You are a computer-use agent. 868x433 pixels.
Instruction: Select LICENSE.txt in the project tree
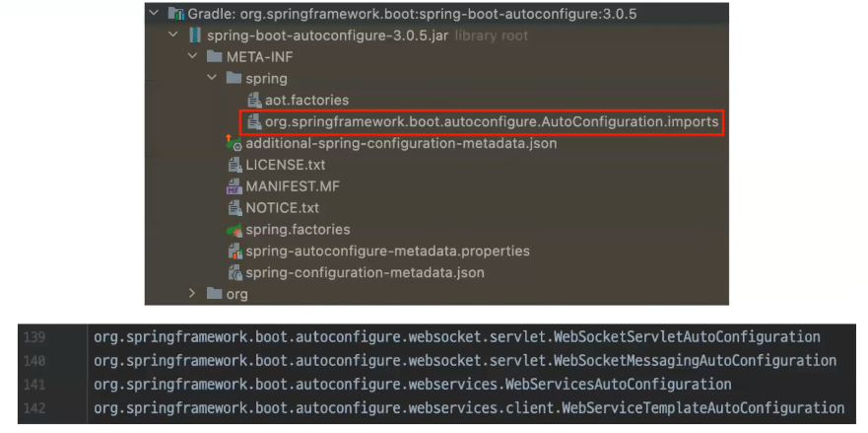286,166
